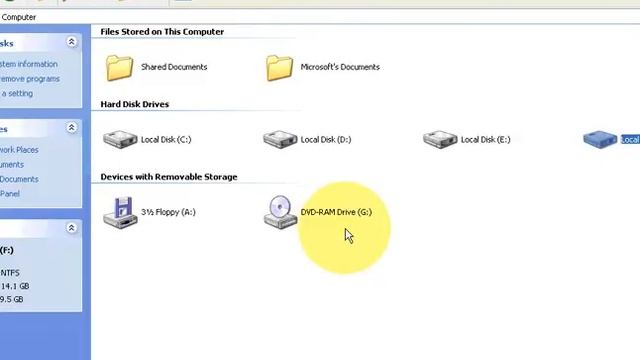Open Control Panel sidebar link
Image resolution: width=640 pixels, height=360 pixels.
click(10, 194)
